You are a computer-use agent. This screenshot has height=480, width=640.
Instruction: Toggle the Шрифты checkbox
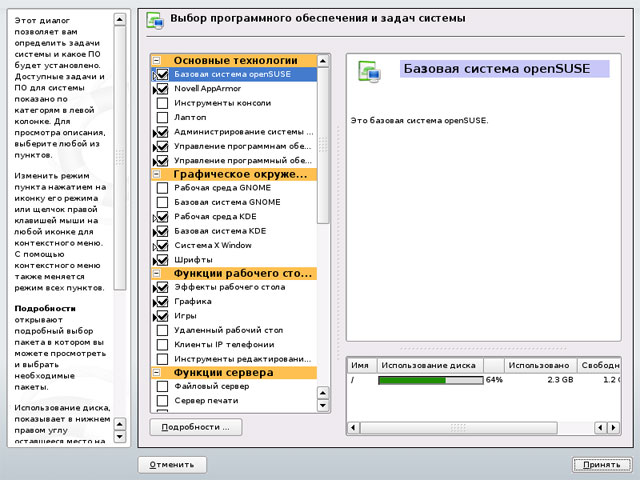[162, 260]
